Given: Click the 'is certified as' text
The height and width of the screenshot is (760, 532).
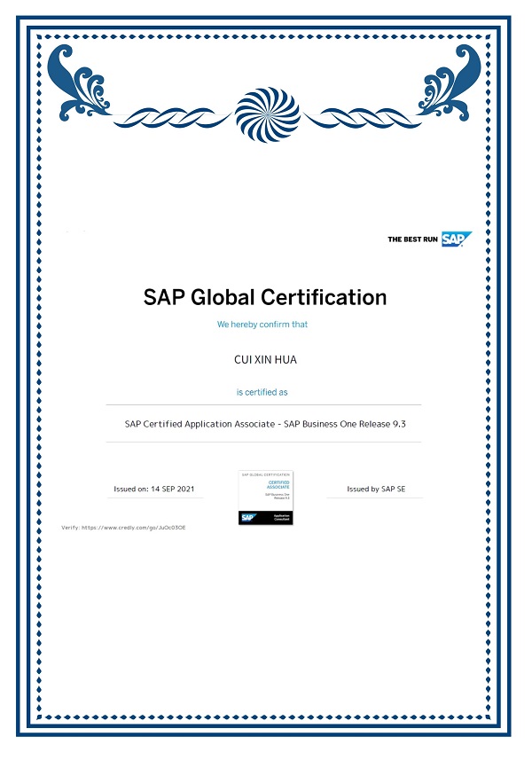Looking at the screenshot, I should pyautogui.click(x=262, y=392).
